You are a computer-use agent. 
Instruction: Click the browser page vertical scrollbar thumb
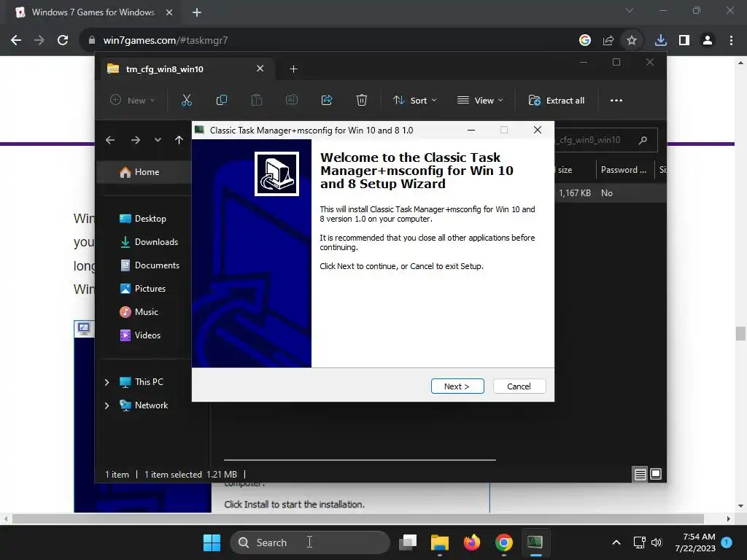click(740, 333)
